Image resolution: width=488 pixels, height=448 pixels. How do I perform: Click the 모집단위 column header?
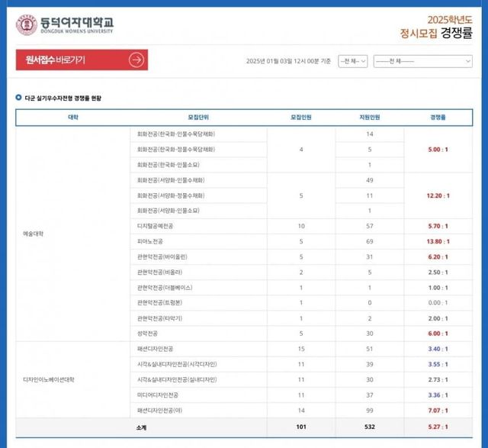[198, 118]
